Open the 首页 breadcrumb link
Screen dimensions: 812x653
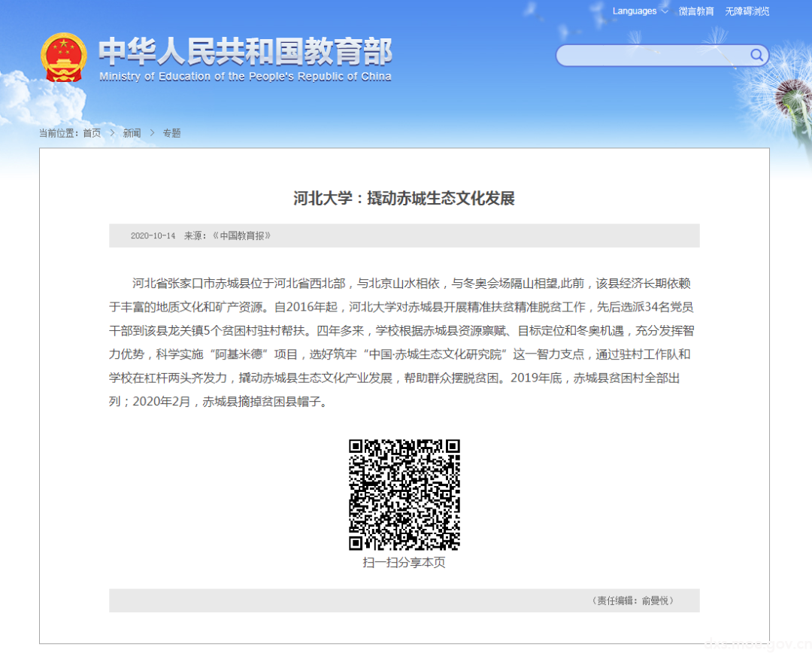click(x=91, y=133)
